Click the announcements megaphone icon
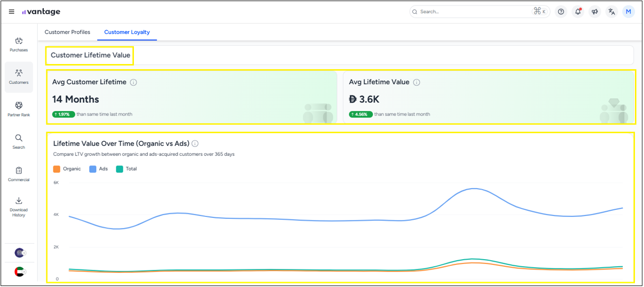This screenshot has width=644, height=287. 595,12
